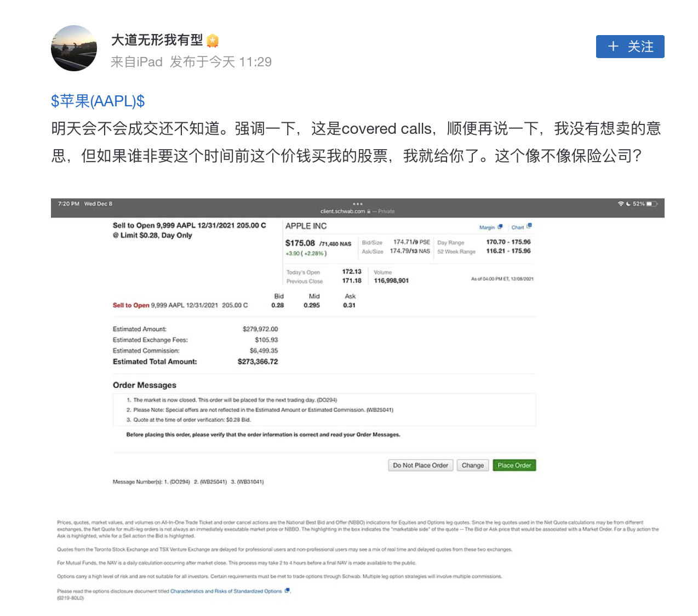Click the Bid value 0.28
This screenshot has height=616, width=698.
point(278,305)
